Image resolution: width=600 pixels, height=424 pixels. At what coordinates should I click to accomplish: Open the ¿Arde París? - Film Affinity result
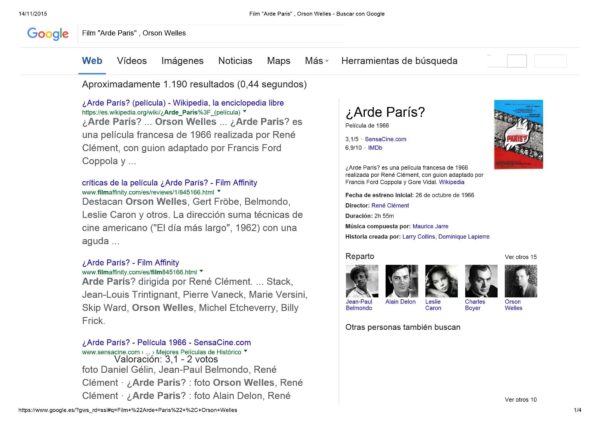(x=130, y=263)
